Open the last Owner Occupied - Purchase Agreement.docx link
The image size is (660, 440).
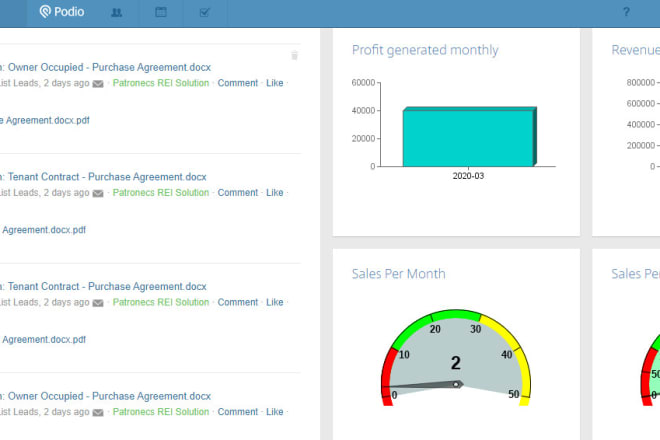(109, 396)
